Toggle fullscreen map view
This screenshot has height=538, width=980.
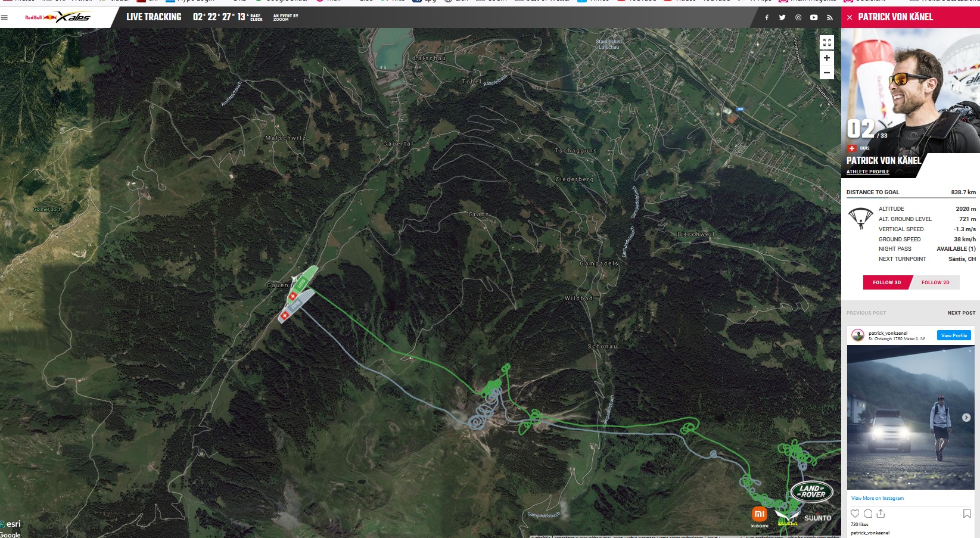click(827, 42)
